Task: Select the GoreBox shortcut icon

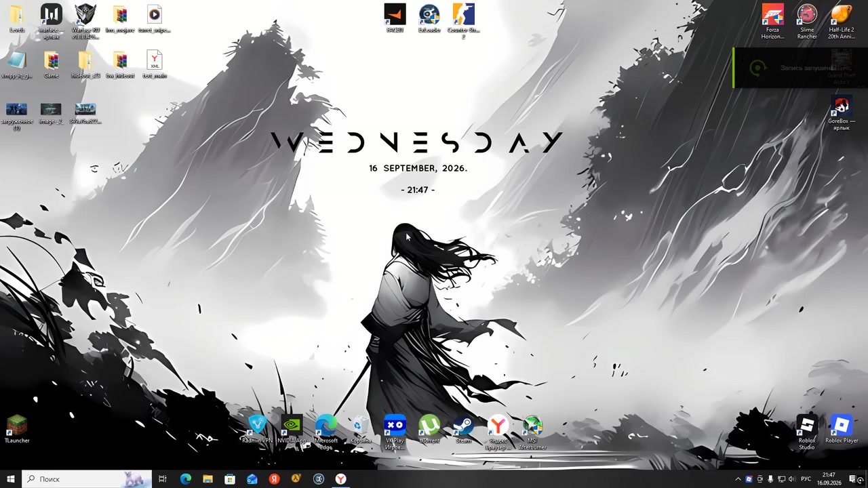Action: point(842,114)
